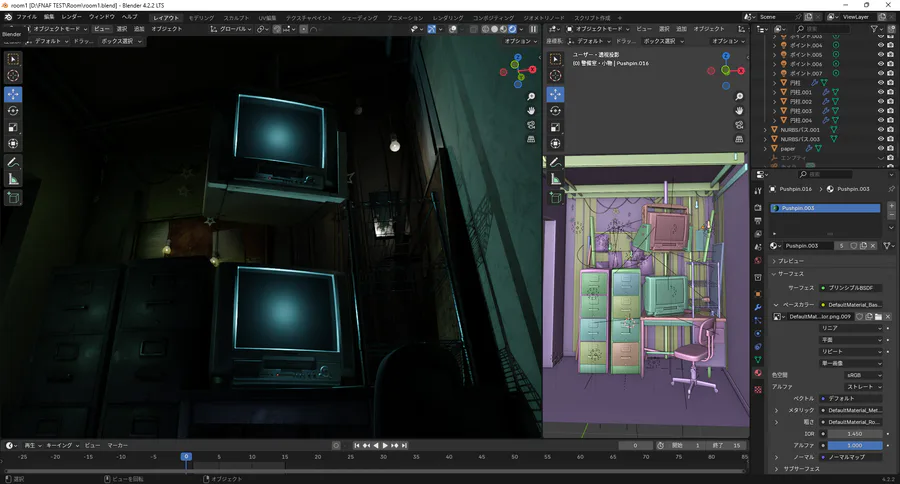The width and height of the screenshot is (900, 484).
Task: Select the Move tool in left viewport toolbar
Action: pos(13,94)
